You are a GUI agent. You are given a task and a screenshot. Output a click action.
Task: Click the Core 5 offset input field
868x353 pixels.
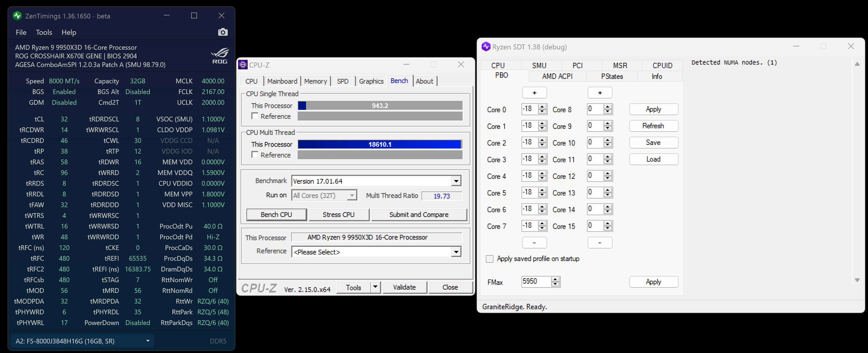[x=530, y=193]
